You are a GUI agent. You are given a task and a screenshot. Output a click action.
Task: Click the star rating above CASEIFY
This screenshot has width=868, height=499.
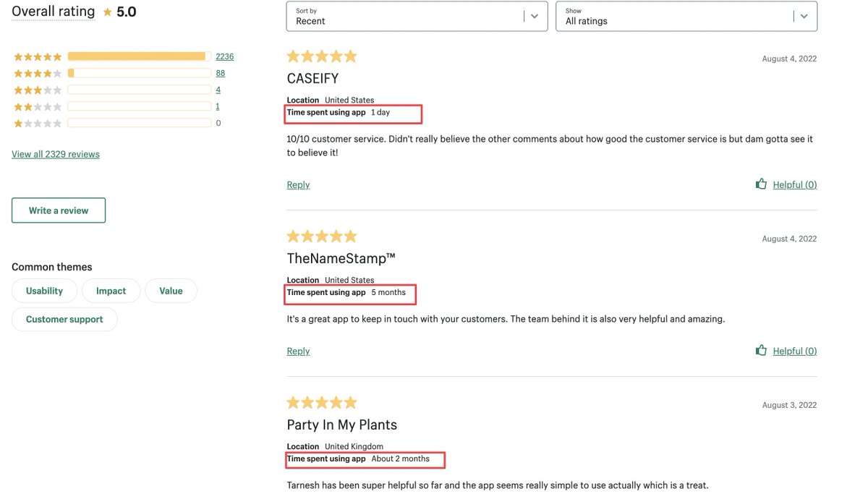322,56
